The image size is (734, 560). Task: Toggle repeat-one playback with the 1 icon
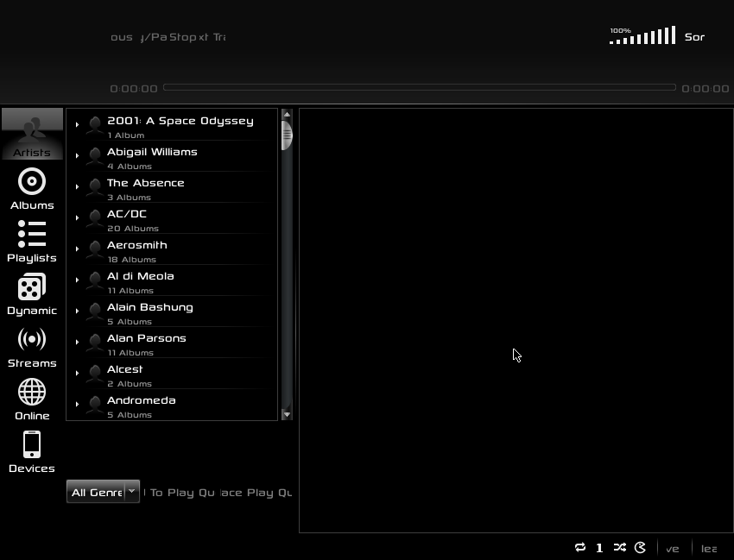(599, 547)
